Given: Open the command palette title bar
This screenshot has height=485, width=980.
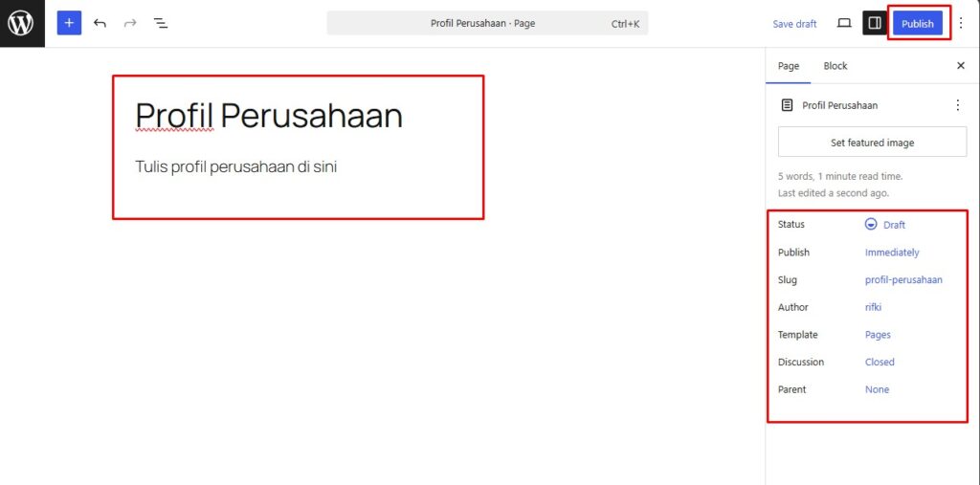Looking at the screenshot, I should (487, 23).
